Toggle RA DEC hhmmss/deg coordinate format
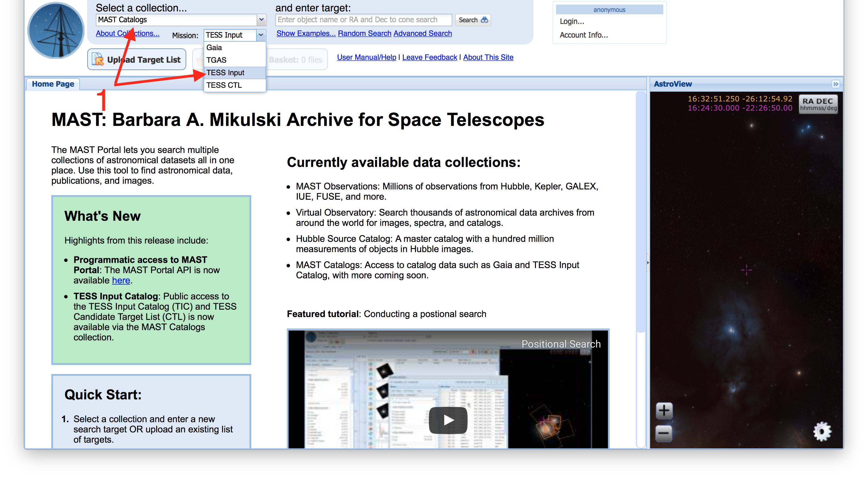The image size is (868, 478). (818, 104)
